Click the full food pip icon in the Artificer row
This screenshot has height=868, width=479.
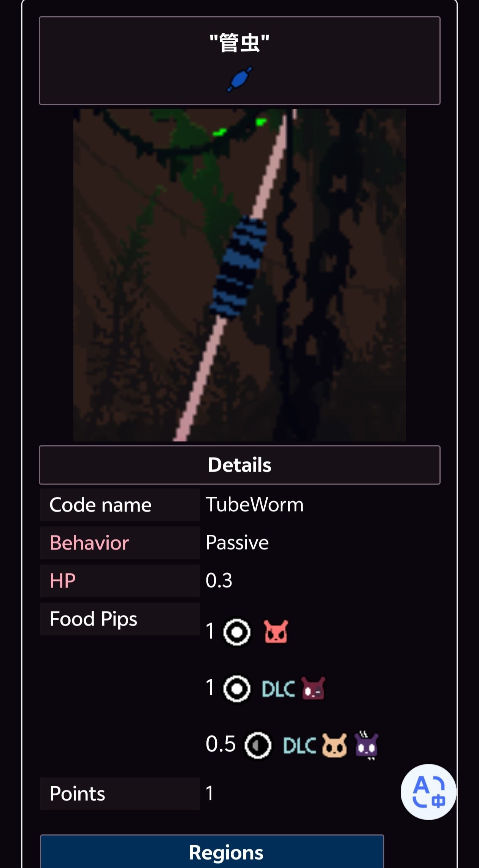[237, 688]
